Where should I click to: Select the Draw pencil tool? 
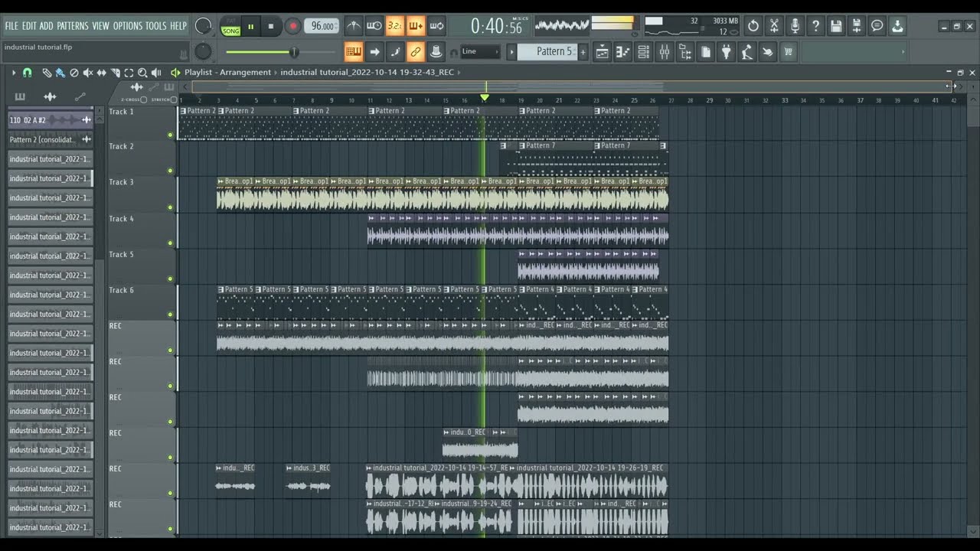47,73
